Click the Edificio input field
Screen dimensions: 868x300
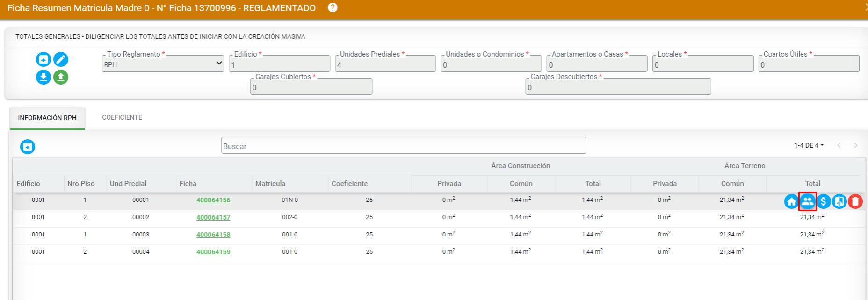(280, 64)
